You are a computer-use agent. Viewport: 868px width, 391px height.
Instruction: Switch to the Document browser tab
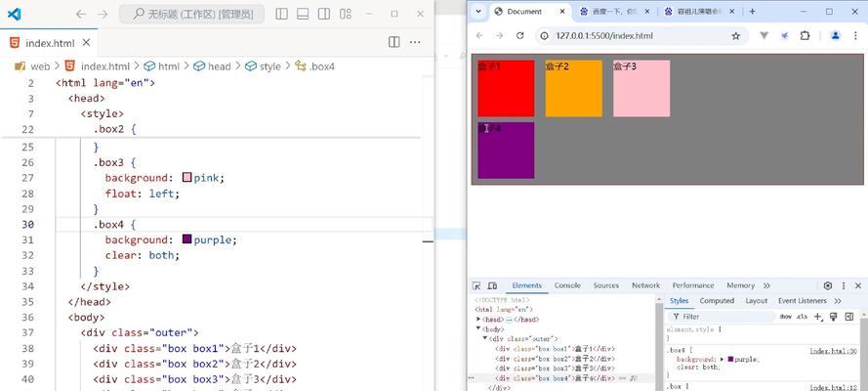coord(524,11)
